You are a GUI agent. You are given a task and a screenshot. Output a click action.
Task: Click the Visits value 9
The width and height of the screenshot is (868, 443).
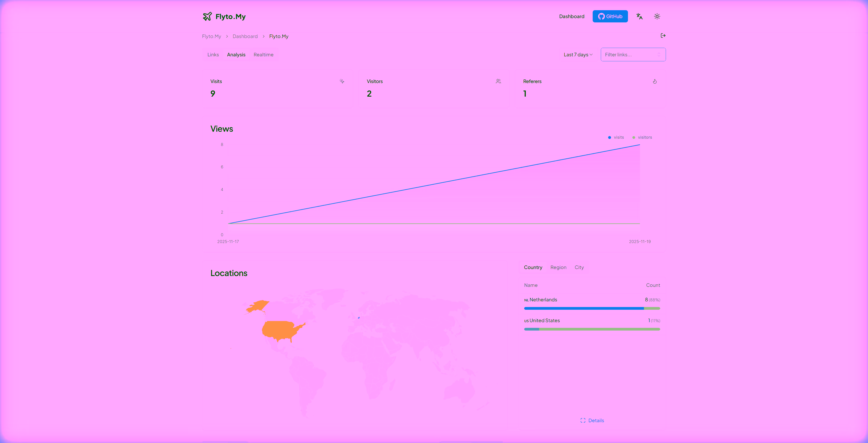click(213, 93)
